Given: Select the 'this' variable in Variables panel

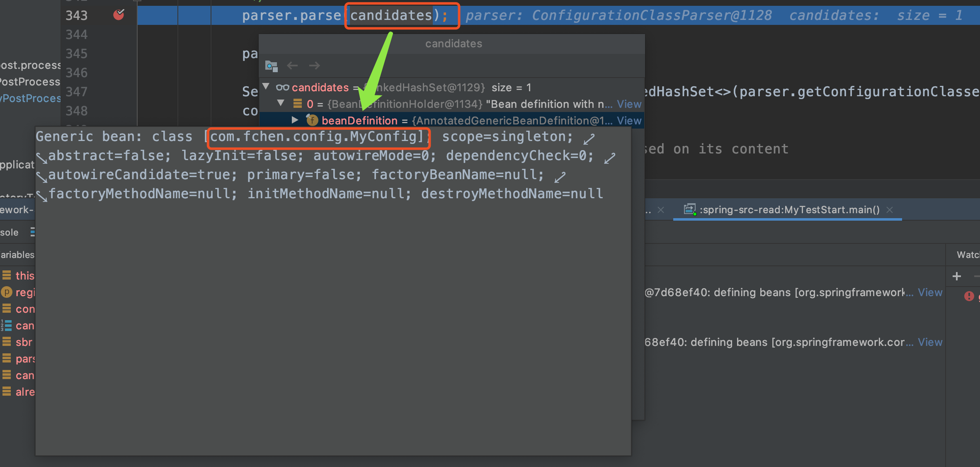Looking at the screenshot, I should (24, 276).
